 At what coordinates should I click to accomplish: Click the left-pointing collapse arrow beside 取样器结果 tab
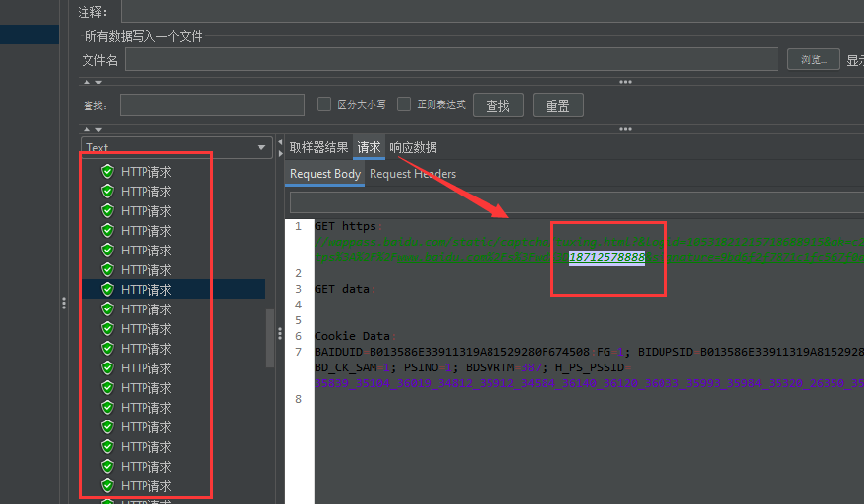pos(280,142)
